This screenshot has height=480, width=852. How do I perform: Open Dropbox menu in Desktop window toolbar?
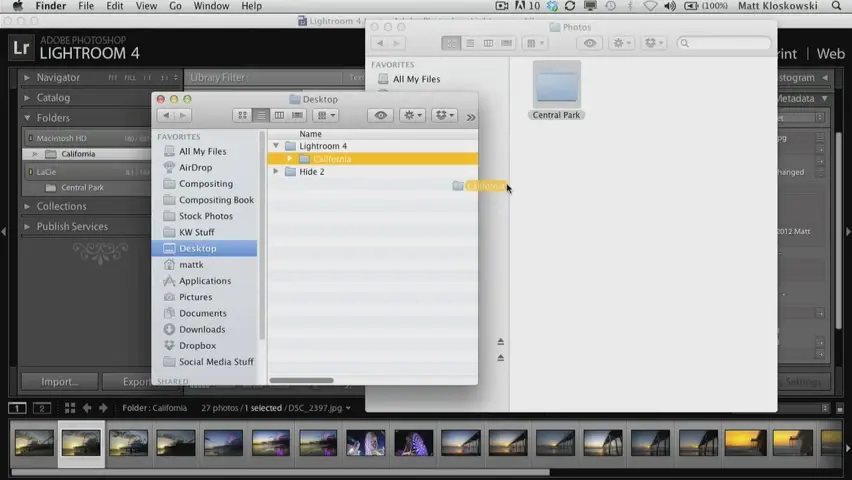pos(444,115)
